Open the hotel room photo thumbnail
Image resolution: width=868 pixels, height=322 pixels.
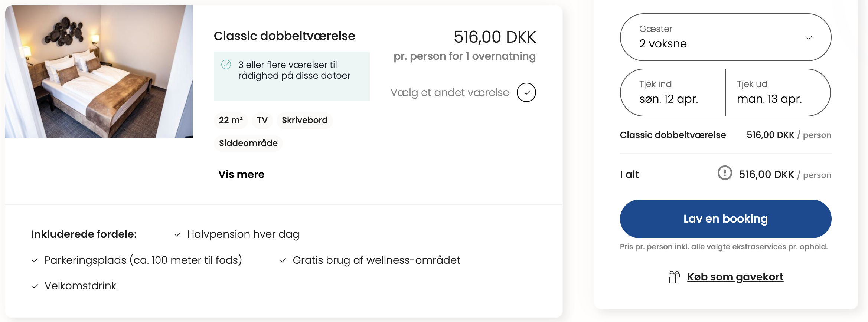(99, 72)
